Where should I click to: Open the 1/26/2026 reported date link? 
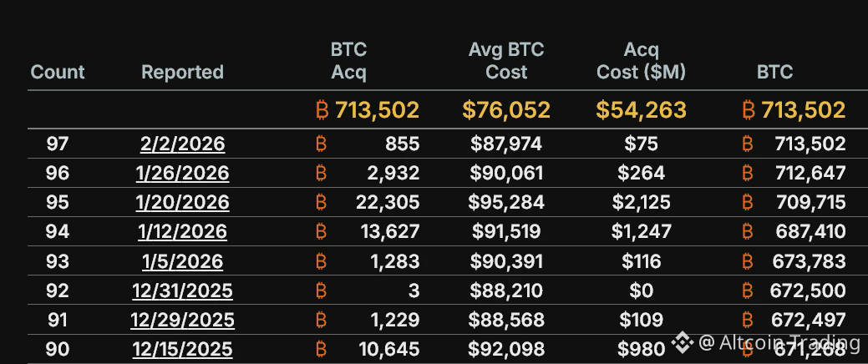(182, 173)
